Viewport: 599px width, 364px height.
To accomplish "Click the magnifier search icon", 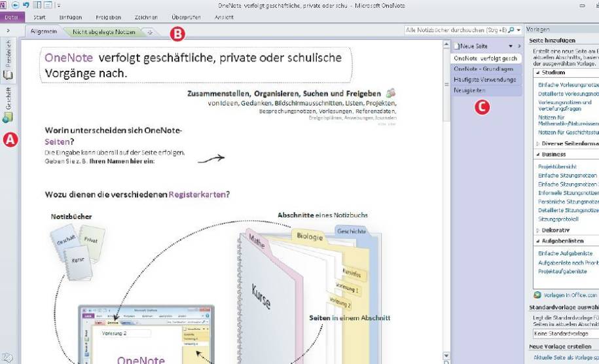I will pyautogui.click(x=511, y=30).
